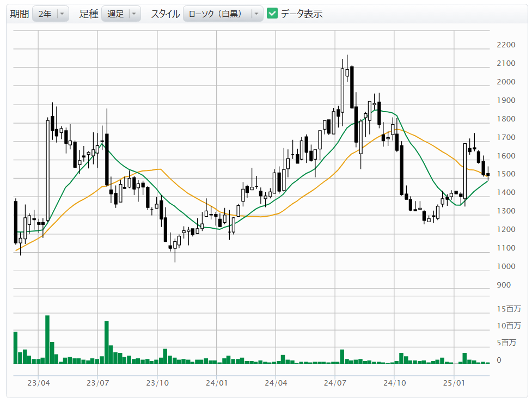Click the 1000 price axis label
This screenshot has height=403, width=532.
506,266
